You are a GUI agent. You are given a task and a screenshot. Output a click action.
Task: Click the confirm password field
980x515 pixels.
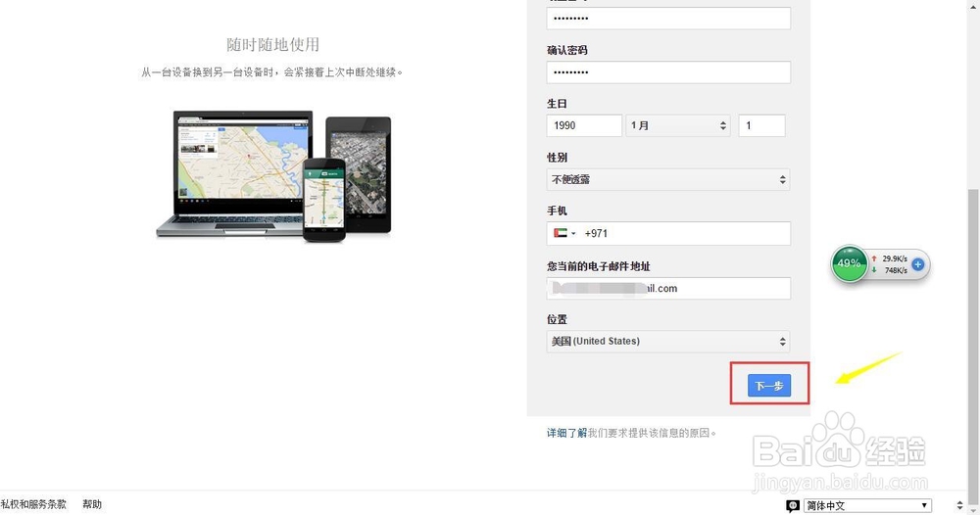(668, 71)
